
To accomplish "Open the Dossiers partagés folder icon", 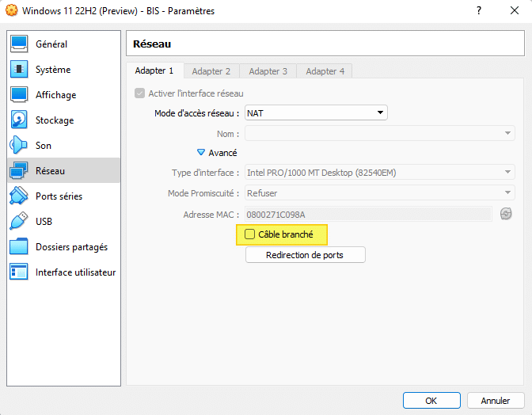I will coord(19,247).
